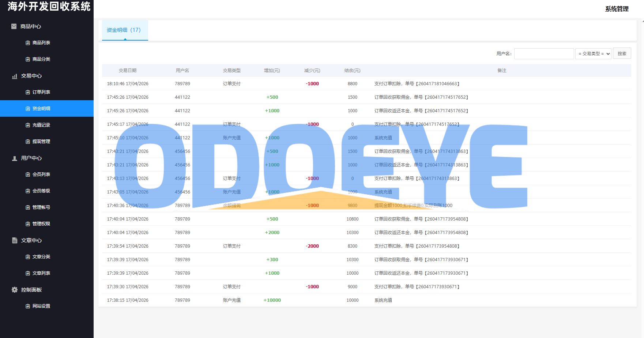Open 管理权限 in the sidebar
Viewport: 644px width, 338px height.
click(41, 224)
